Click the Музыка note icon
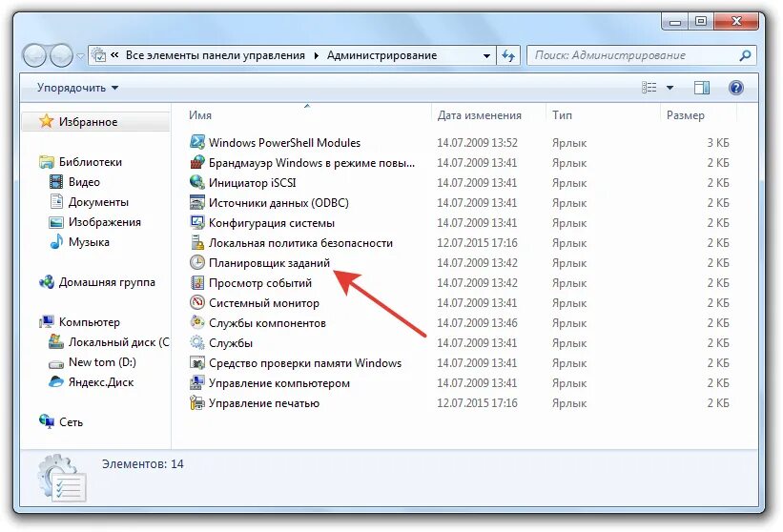The width and height of the screenshot is (783, 532). click(56, 241)
